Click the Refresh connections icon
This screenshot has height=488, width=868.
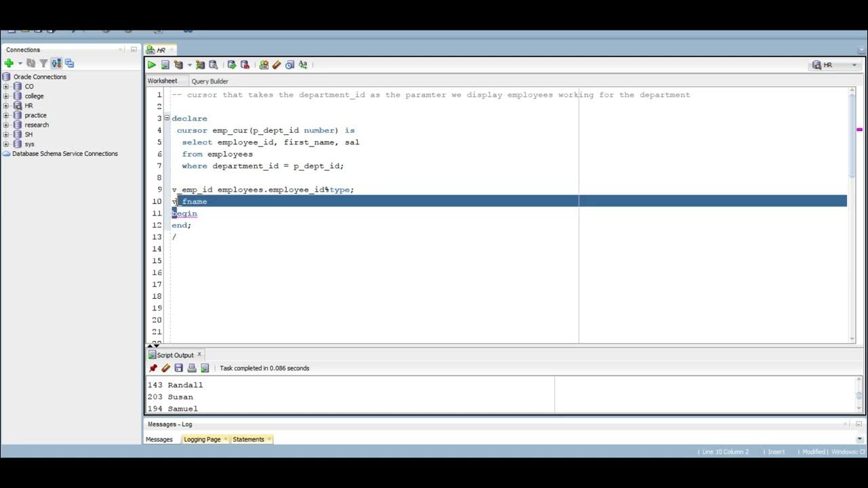(x=31, y=63)
